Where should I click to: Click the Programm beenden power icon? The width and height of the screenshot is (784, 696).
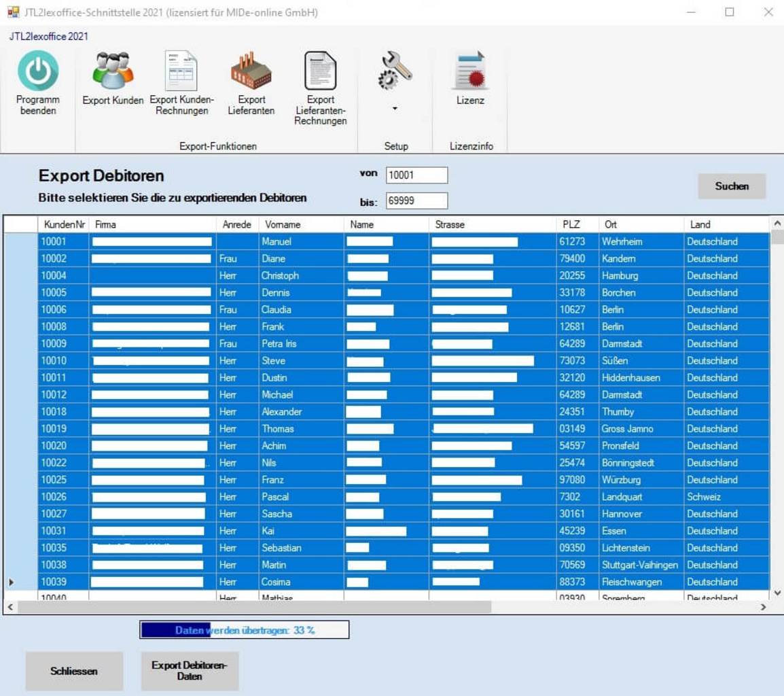point(38,71)
